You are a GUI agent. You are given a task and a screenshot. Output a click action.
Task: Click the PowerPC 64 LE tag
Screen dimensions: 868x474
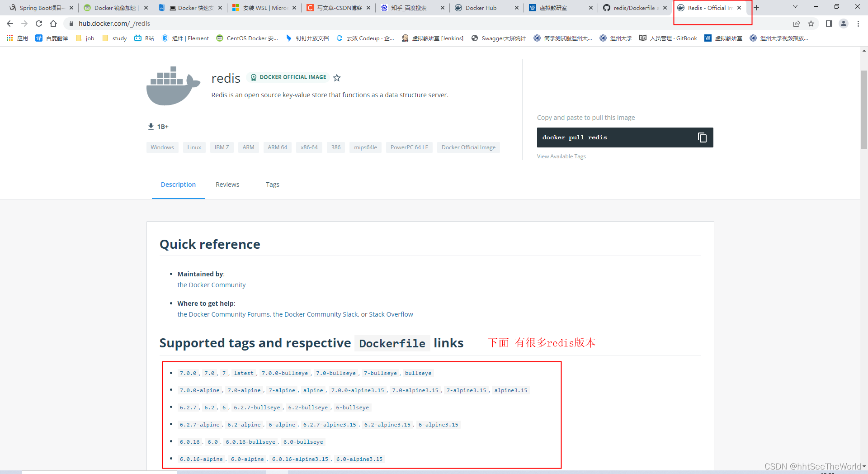tap(409, 147)
